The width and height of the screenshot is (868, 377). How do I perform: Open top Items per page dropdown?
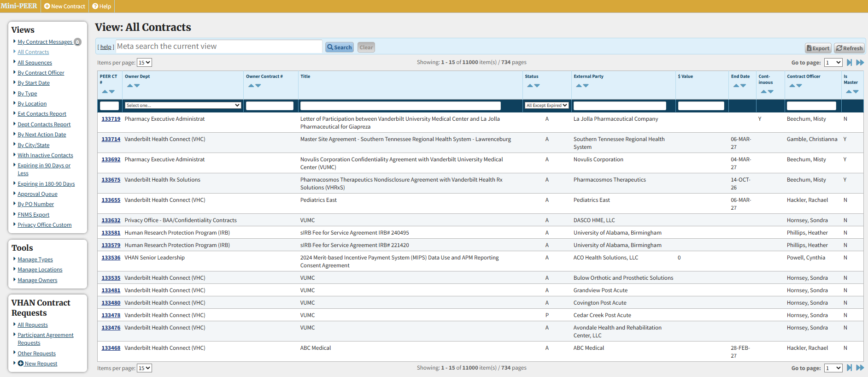(144, 63)
